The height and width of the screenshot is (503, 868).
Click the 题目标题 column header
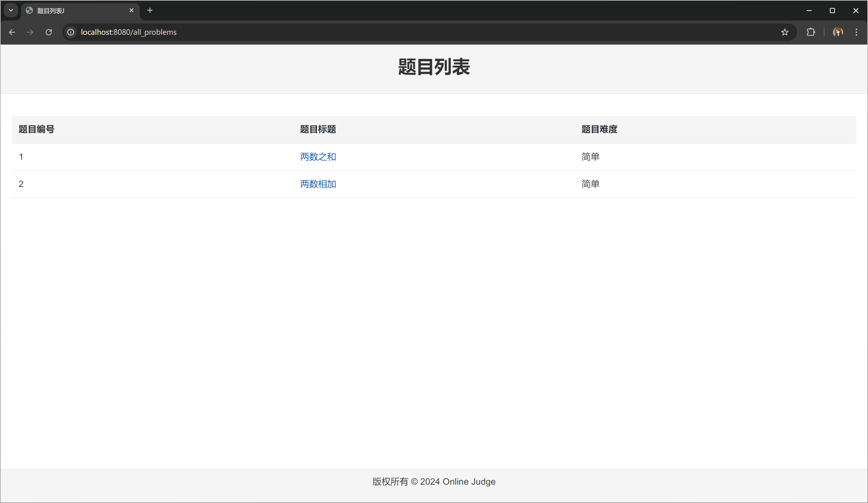click(x=318, y=129)
